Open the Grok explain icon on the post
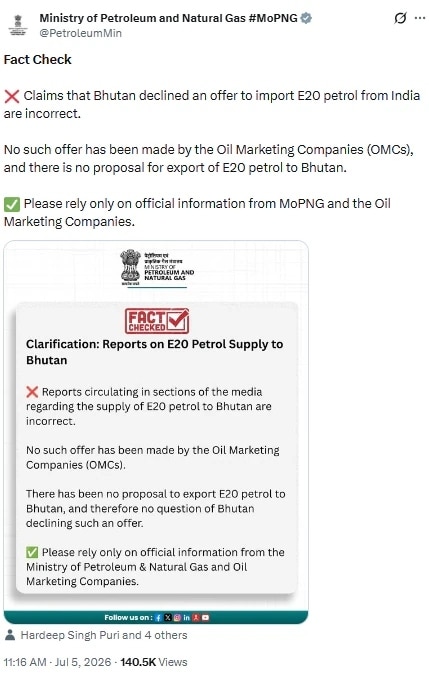This screenshot has width=429, height=679. pos(400,18)
